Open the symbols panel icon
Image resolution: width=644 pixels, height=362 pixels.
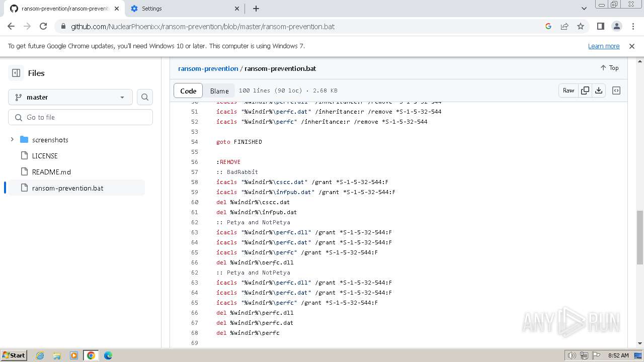point(616,90)
